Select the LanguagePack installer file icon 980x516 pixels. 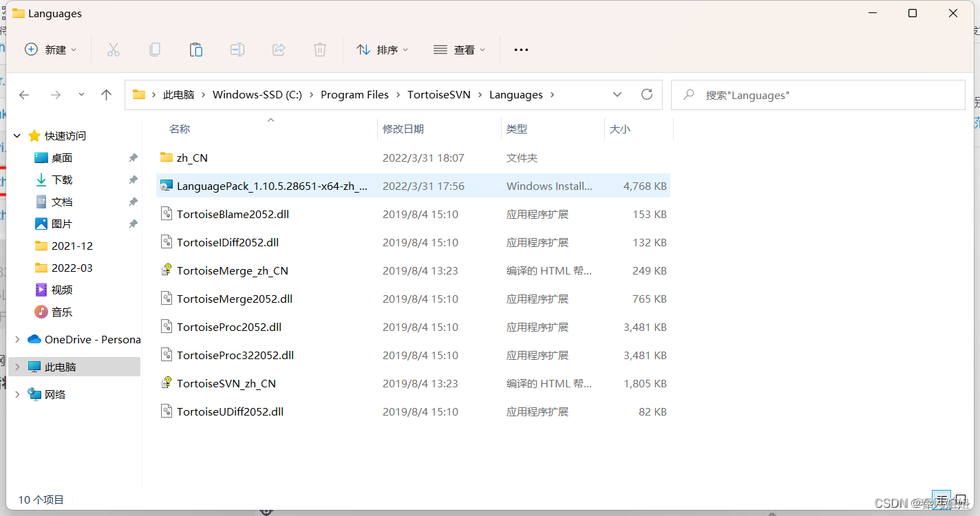[166, 186]
